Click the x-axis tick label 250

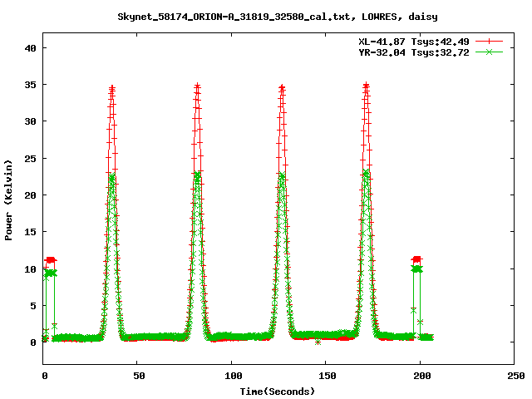(x=515, y=376)
